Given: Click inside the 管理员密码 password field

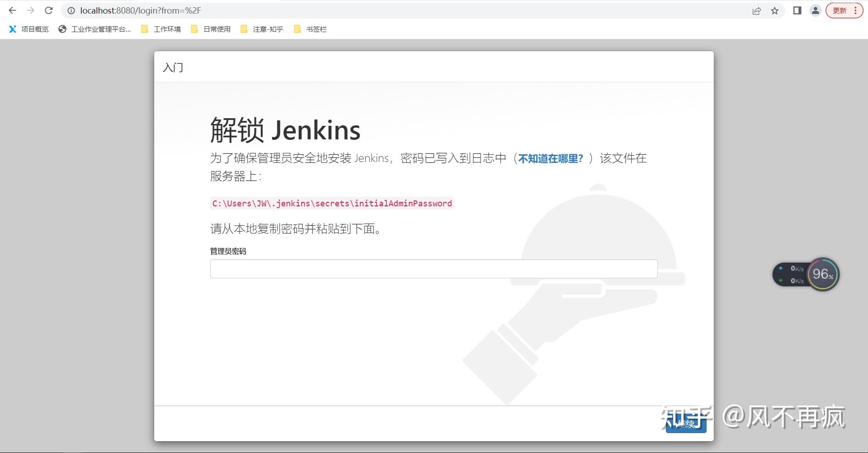Looking at the screenshot, I should [433, 268].
